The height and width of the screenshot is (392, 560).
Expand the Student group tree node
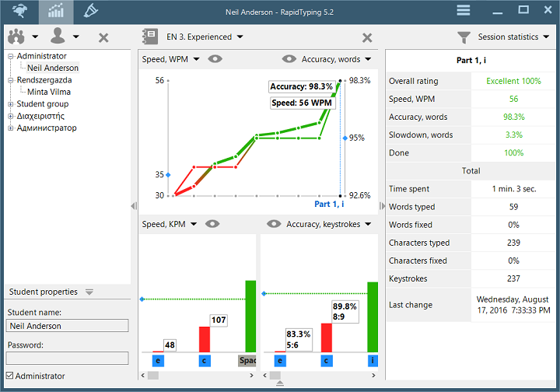11,104
